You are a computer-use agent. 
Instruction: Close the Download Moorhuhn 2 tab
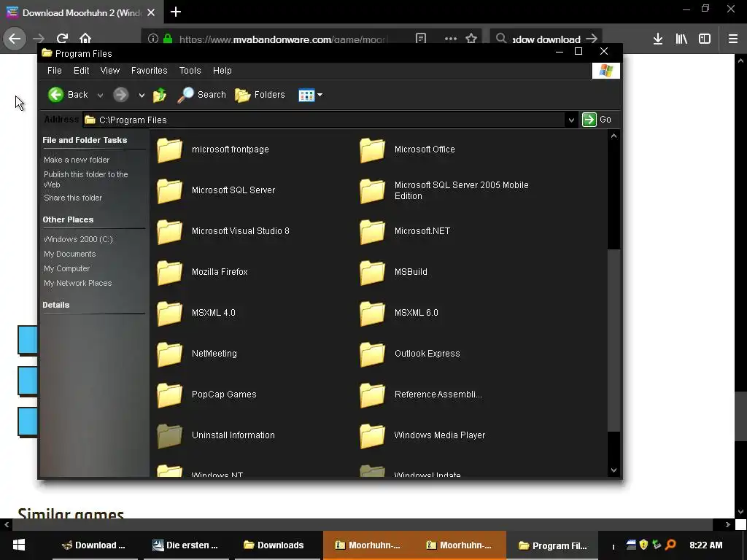[x=151, y=13]
